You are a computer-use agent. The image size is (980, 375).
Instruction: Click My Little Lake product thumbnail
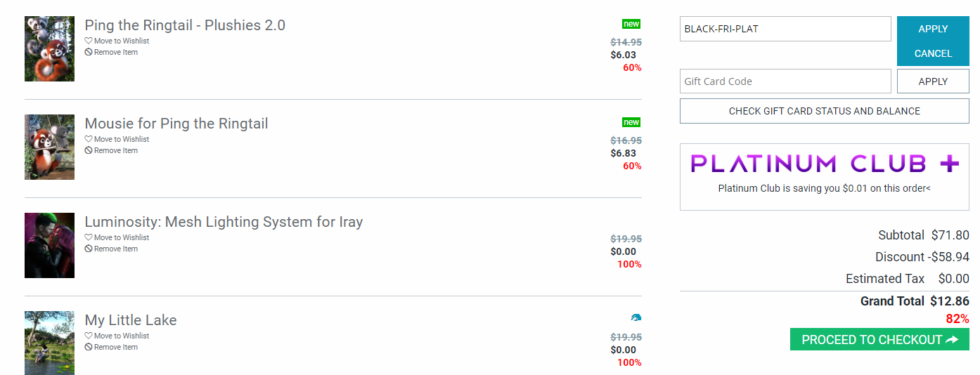point(49,343)
